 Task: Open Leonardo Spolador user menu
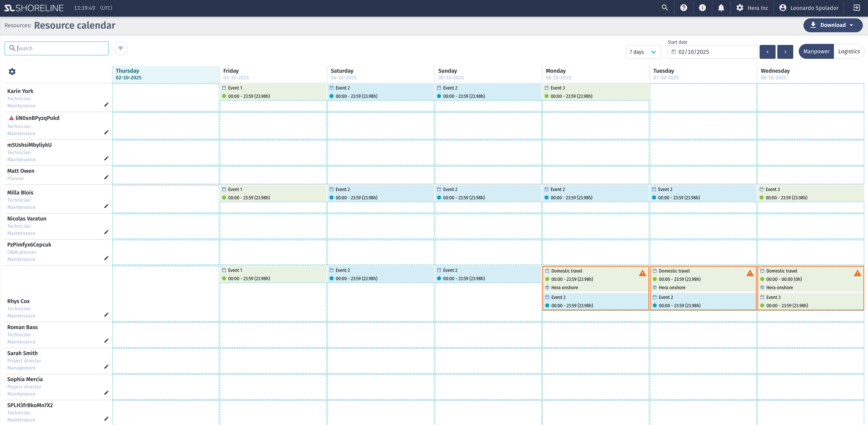809,8
